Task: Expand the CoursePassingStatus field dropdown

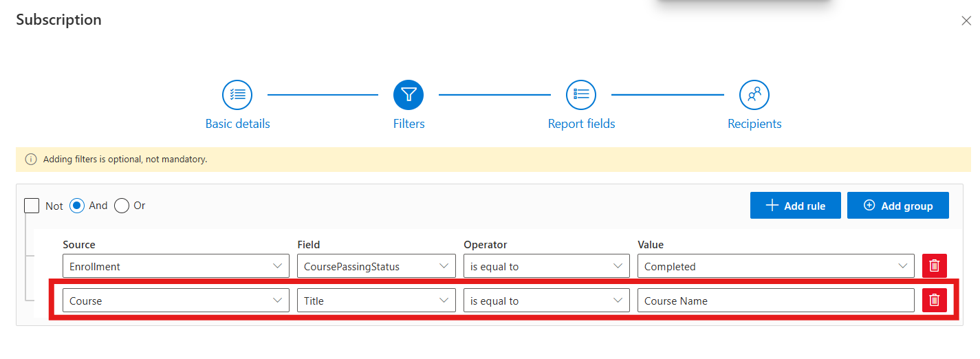Action: tap(375, 266)
